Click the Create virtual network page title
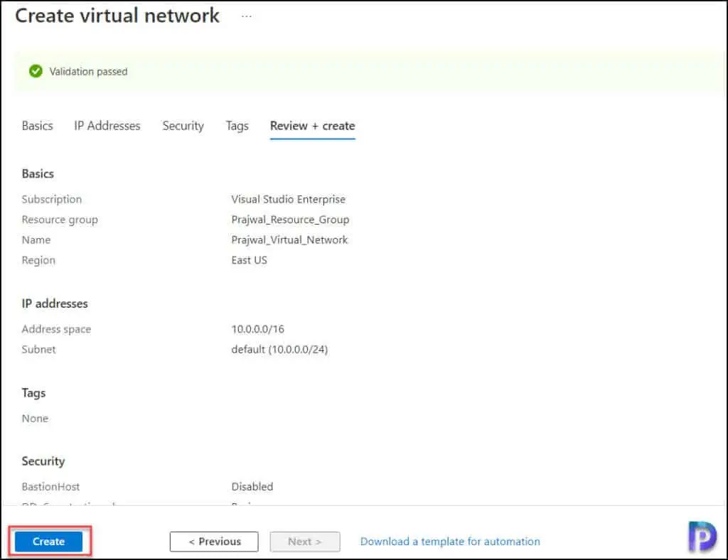 click(117, 16)
